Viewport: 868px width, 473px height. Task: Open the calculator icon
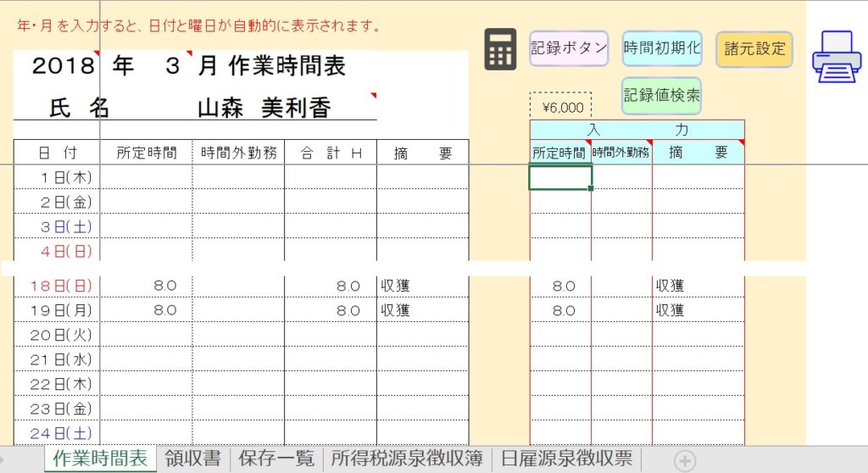500,49
